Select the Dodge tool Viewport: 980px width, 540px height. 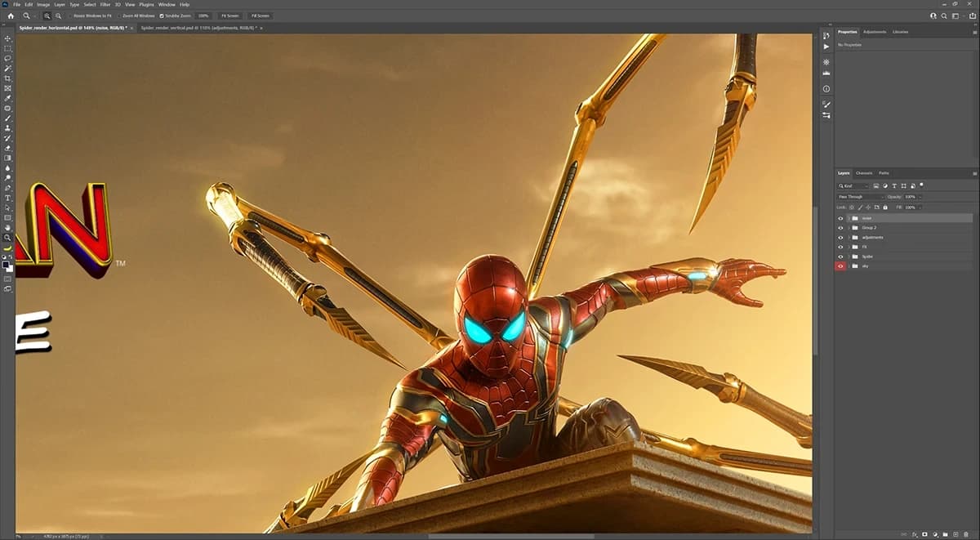[x=8, y=178]
